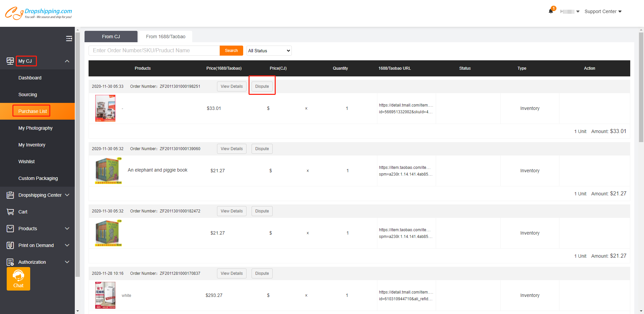
Task: Open the All Status dropdown
Action: 269,51
